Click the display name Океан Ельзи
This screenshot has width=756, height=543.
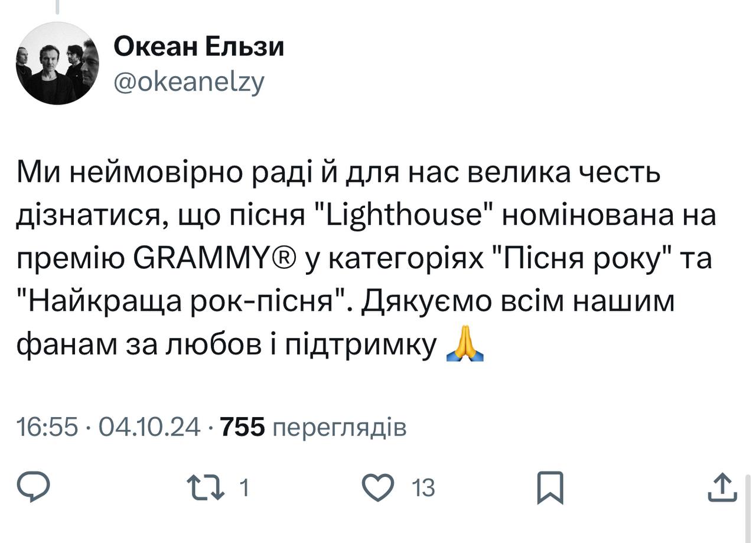[198, 47]
